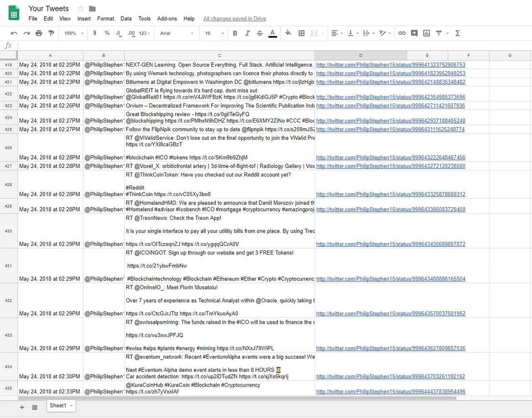532x418 pixels.
Task: Select column G header
Action: [x=510, y=55]
